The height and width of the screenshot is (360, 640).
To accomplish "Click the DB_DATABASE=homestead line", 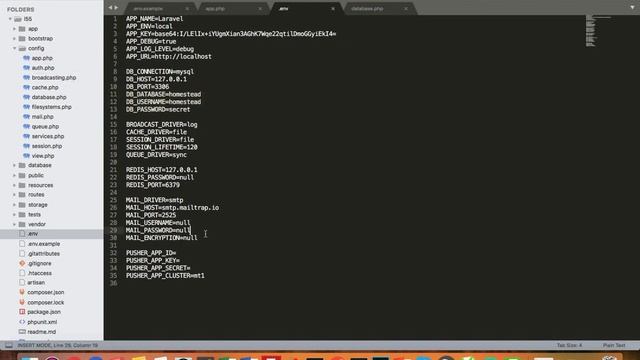I will (163, 94).
